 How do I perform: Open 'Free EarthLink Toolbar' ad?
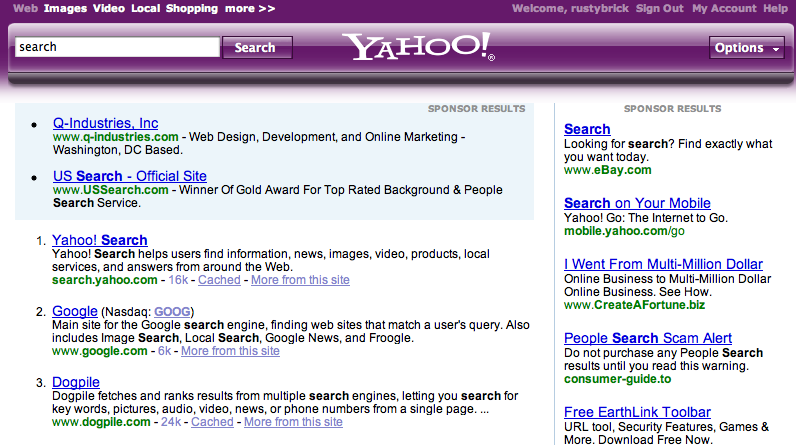(637, 412)
